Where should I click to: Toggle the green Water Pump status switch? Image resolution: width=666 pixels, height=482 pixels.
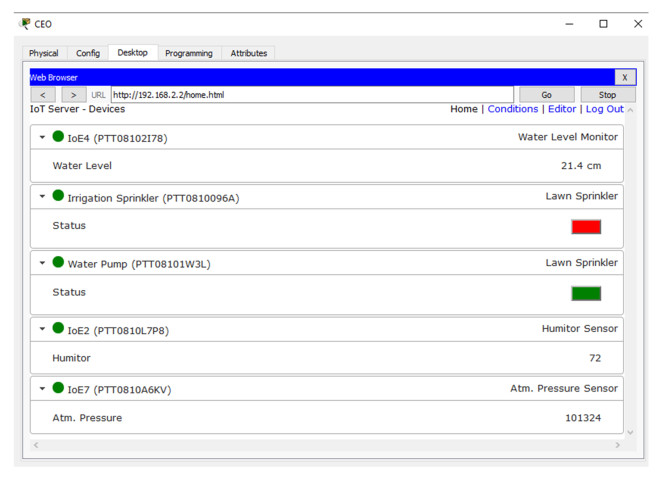(586, 293)
